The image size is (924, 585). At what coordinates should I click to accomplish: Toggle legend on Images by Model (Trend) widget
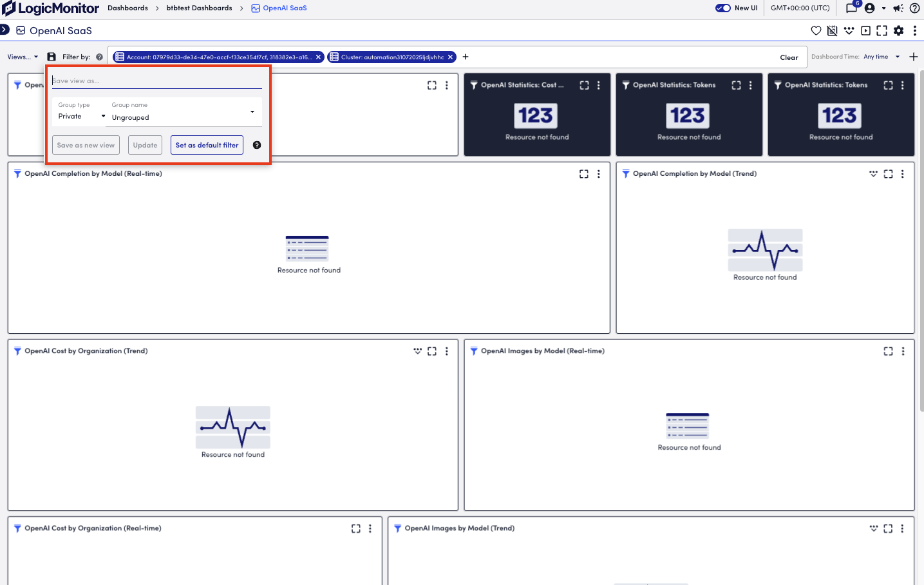click(x=873, y=528)
